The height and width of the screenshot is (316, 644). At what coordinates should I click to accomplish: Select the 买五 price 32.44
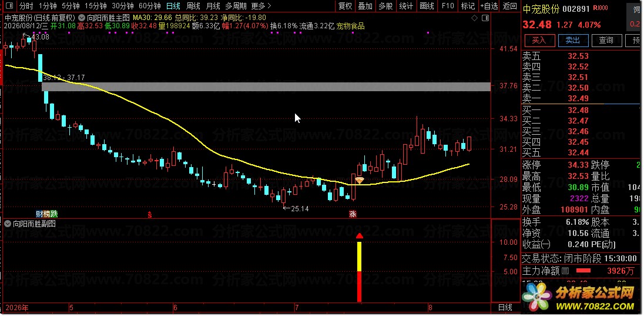point(578,152)
